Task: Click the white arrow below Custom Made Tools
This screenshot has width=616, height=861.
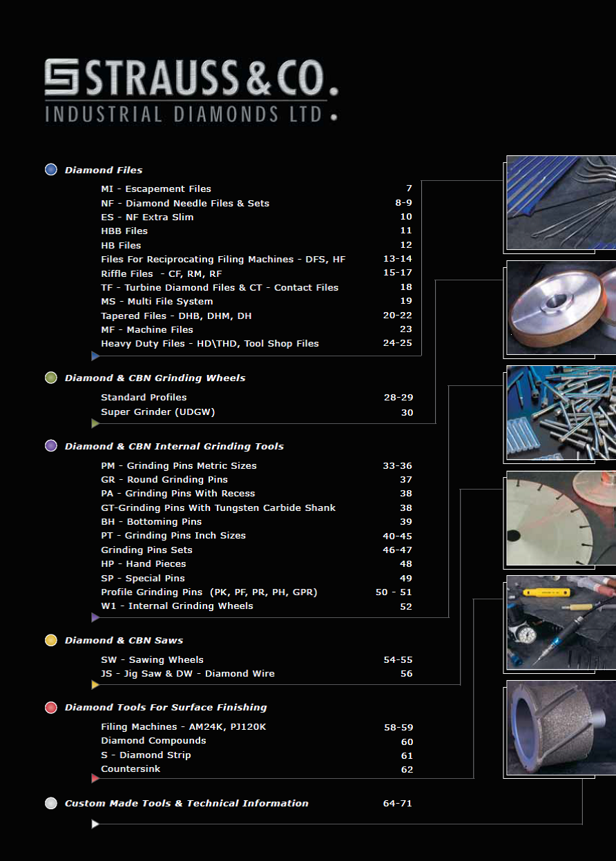Action: coord(95,824)
